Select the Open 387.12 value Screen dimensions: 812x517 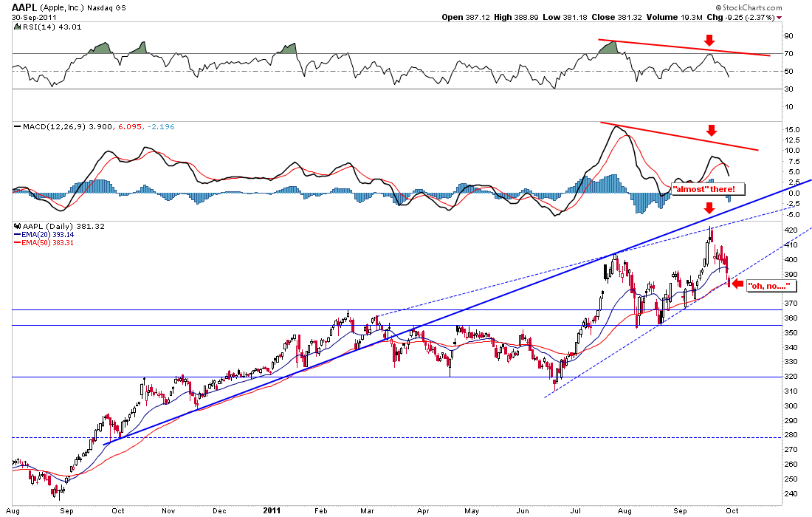pos(466,17)
